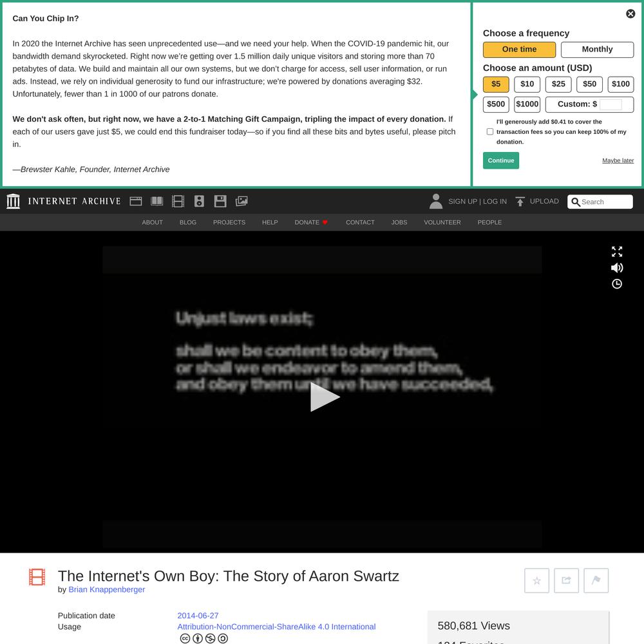Screen dimensions: 644x644
Task: Play the video with center play button
Action: click(x=325, y=397)
